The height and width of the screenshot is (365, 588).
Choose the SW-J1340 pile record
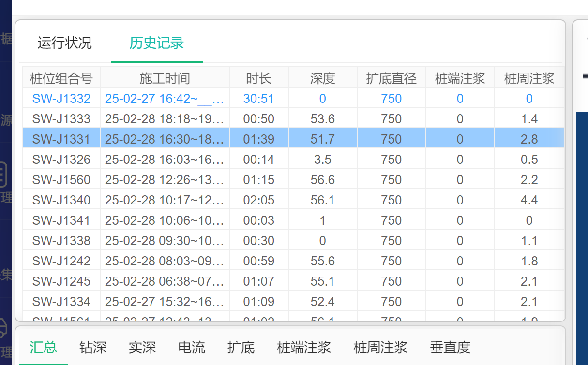61,200
